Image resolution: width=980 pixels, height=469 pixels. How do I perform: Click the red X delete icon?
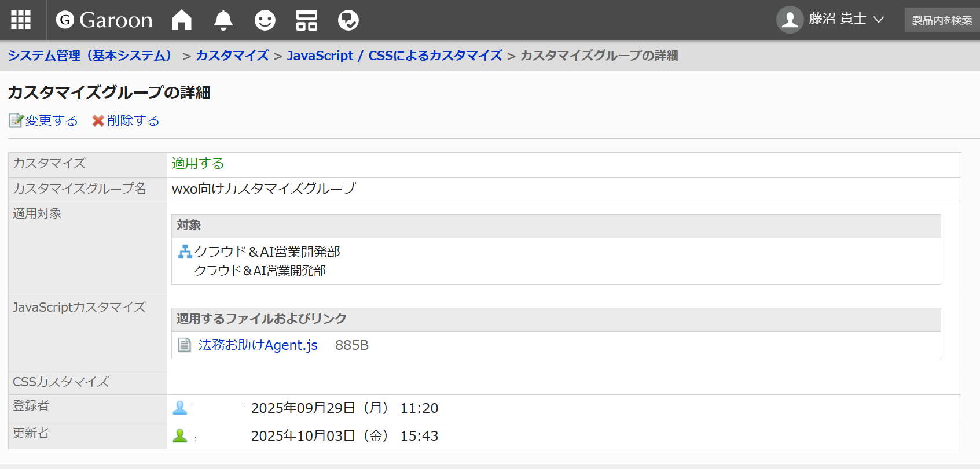coord(98,120)
